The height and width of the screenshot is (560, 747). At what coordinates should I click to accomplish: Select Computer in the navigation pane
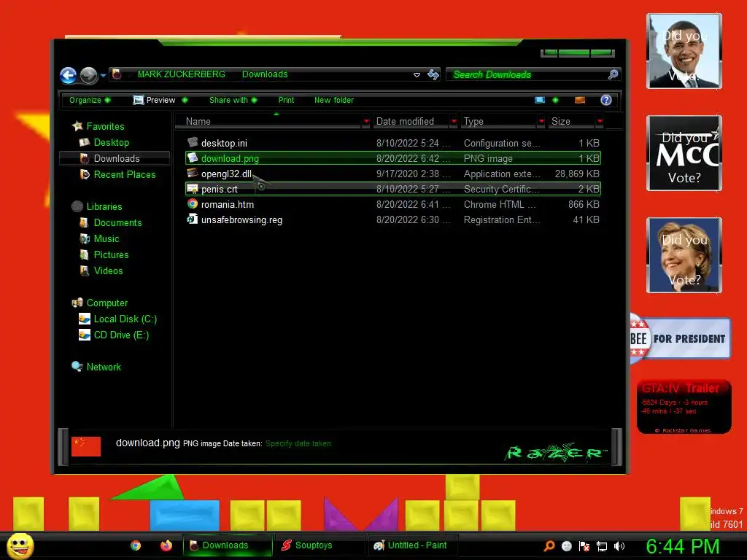(x=107, y=303)
